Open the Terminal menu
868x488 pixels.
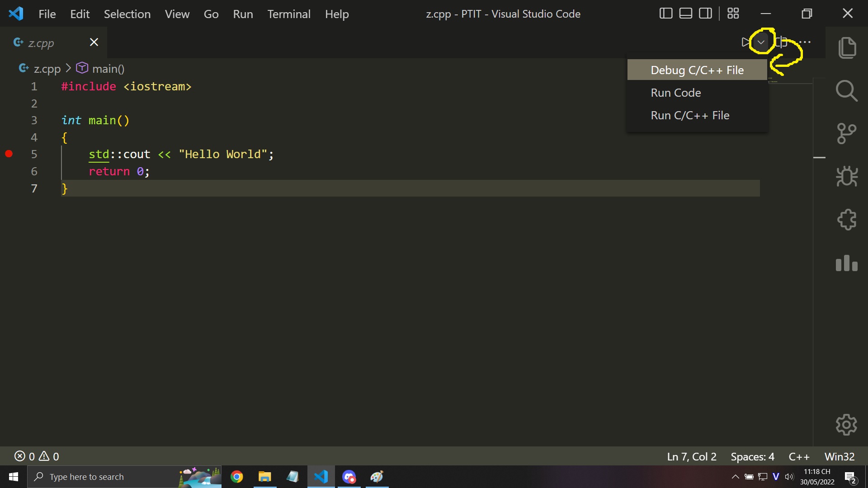289,14
